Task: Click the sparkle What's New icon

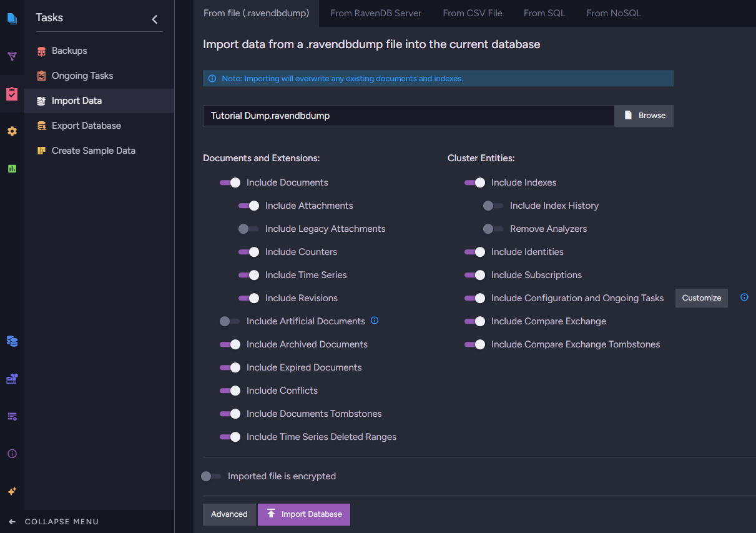Action: pyautogui.click(x=12, y=491)
